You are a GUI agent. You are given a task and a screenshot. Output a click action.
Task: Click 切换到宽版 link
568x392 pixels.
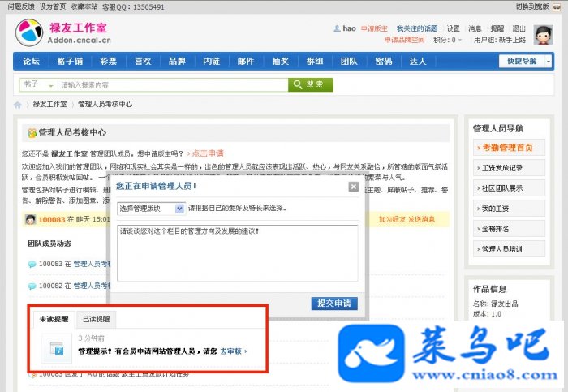[x=532, y=6]
